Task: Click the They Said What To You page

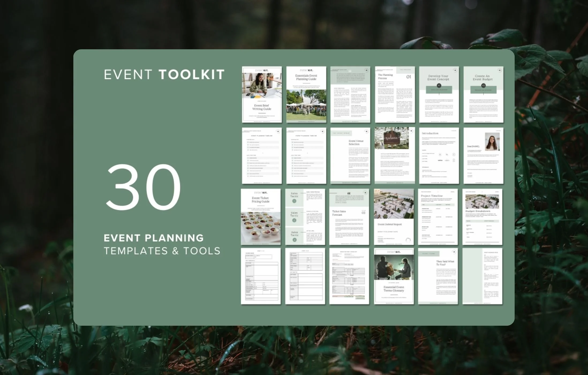Action: click(x=438, y=276)
